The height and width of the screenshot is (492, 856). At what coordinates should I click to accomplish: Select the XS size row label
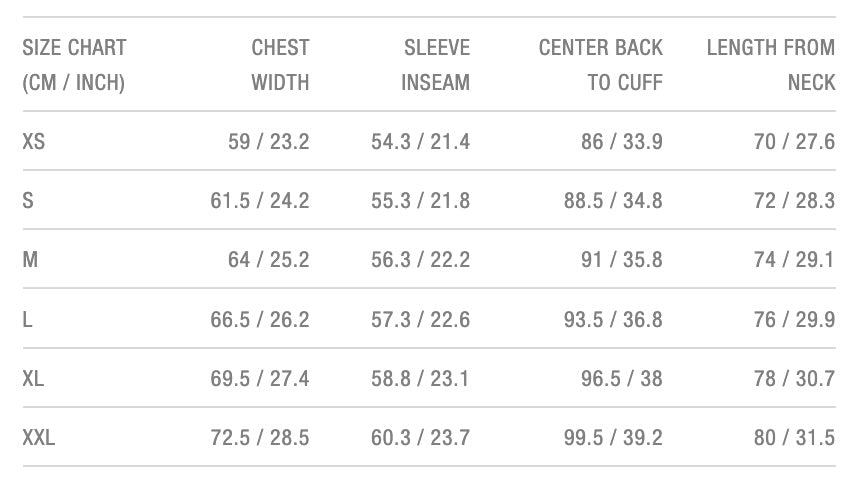pyautogui.click(x=33, y=142)
